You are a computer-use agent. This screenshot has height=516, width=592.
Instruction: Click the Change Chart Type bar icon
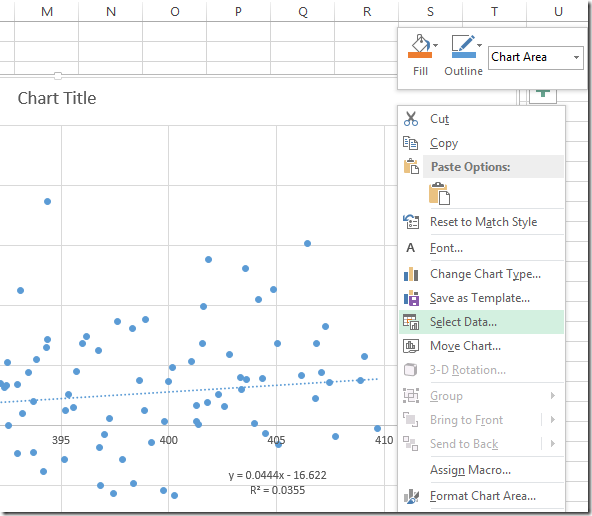(x=411, y=274)
